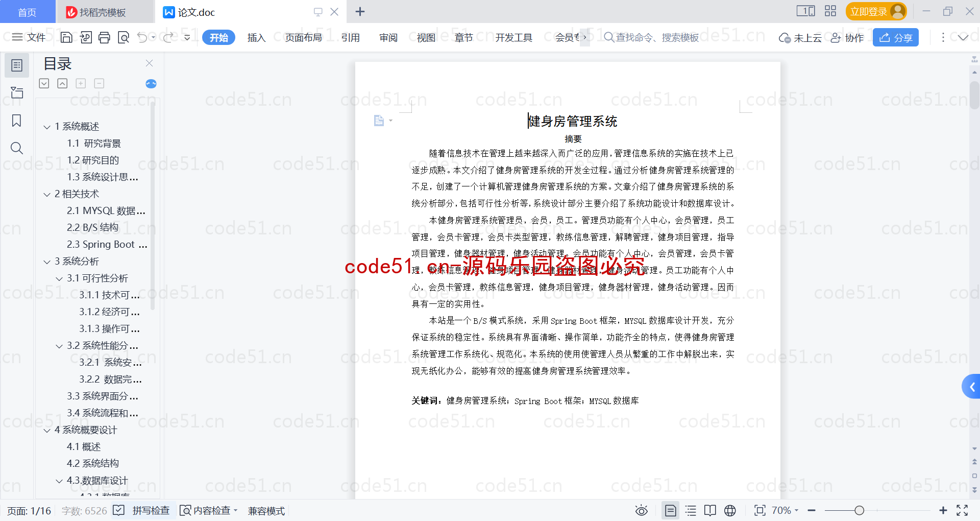Expand the blue side panel arrow
The height and width of the screenshot is (521, 980).
coord(972,387)
